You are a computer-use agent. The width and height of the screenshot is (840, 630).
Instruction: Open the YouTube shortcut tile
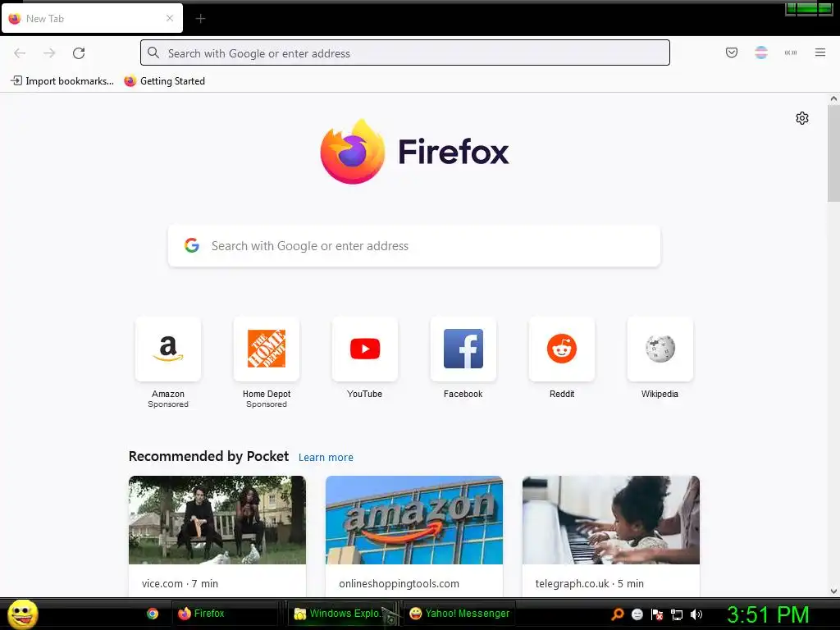365,349
